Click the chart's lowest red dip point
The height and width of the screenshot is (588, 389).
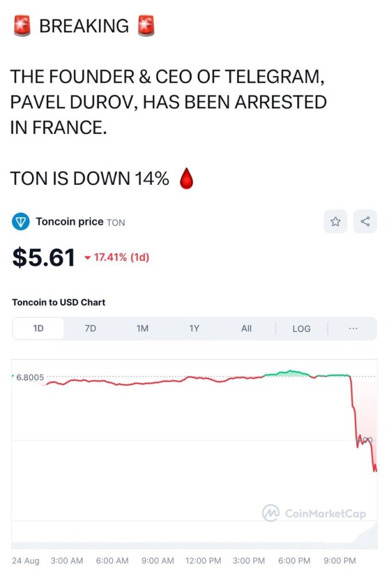[376, 471]
